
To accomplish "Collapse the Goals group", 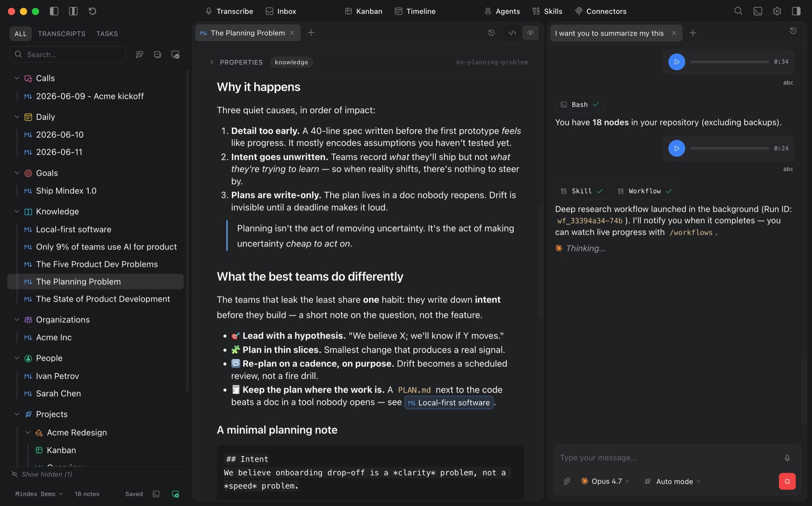I will pos(17,173).
